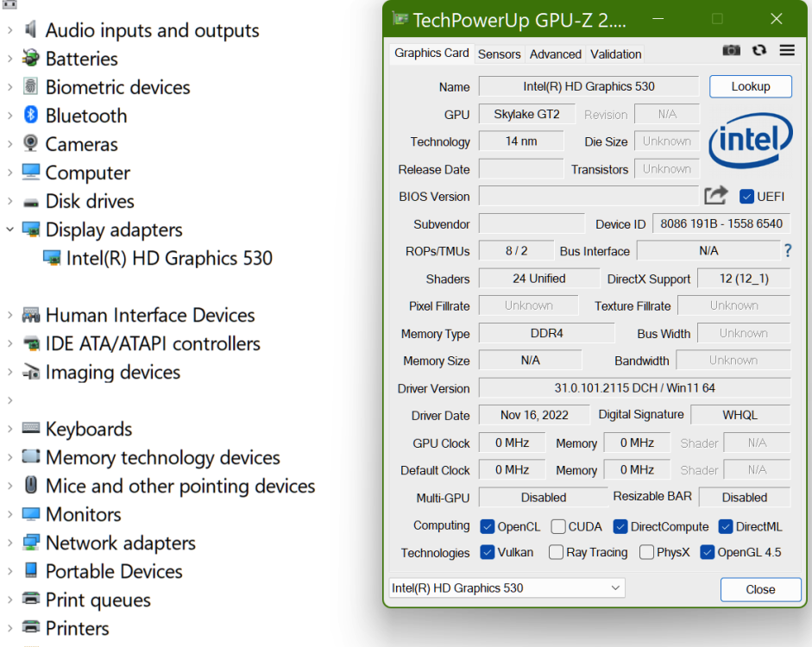Expand the Cameras node arrow
Viewport: 812px width, 647px height.
coord(9,144)
